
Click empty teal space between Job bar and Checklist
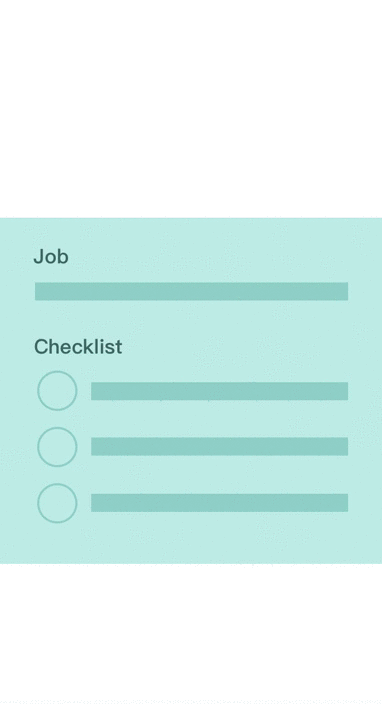coord(191,319)
